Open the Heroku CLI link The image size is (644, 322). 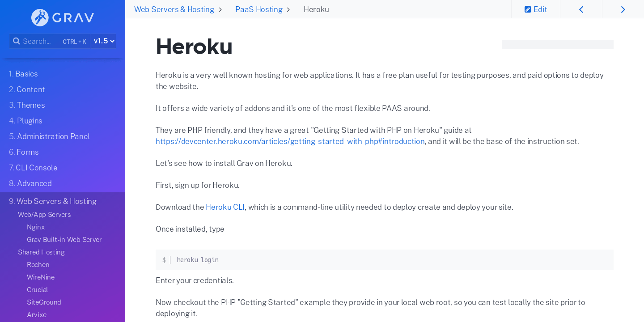click(x=225, y=207)
